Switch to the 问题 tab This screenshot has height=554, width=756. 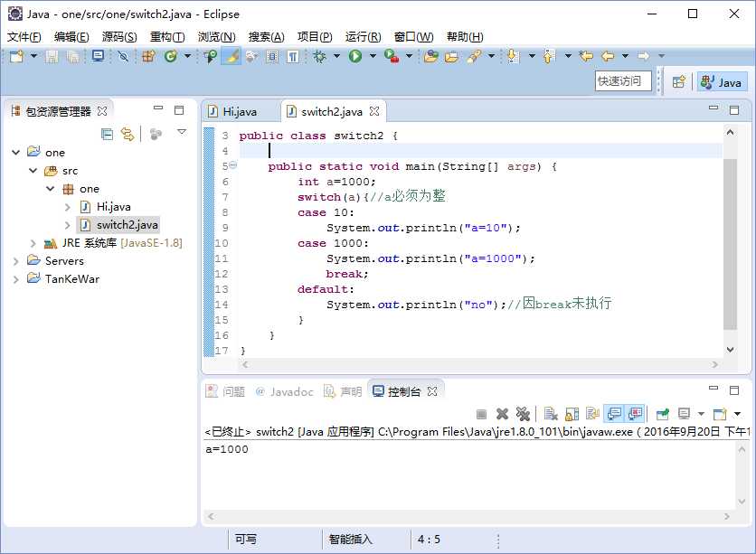pyautogui.click(x=225, y=391)
